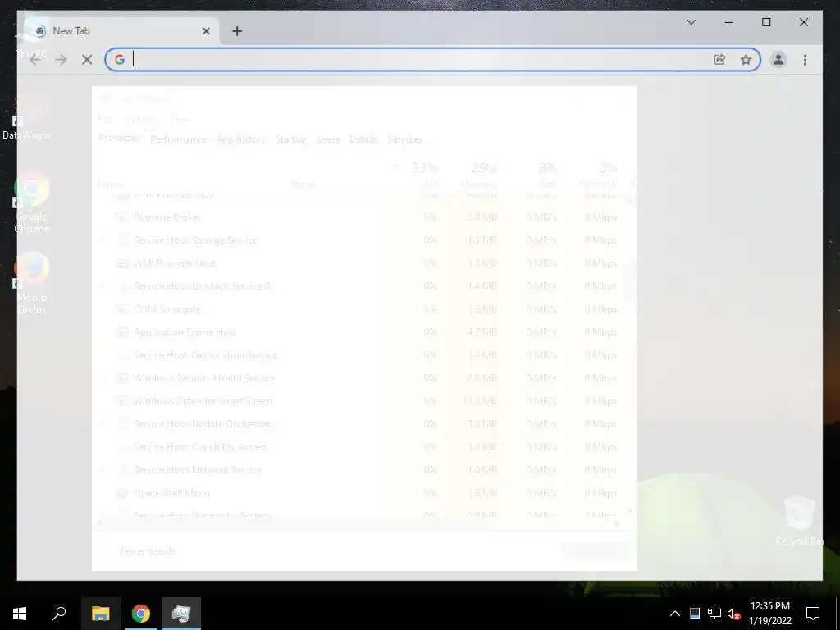Screen dimensions: 840x630
Task: Go back to the previous page
Action: [x=35, y=60]
